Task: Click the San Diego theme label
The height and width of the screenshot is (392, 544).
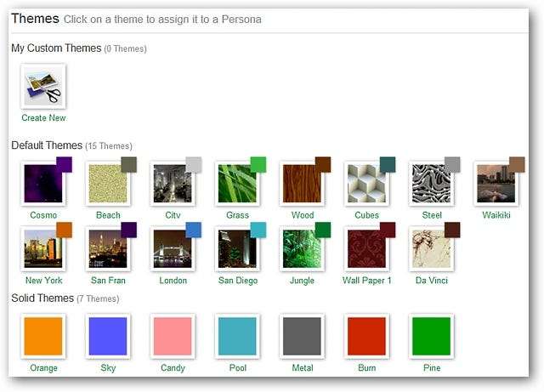Action: coord(237,281)
